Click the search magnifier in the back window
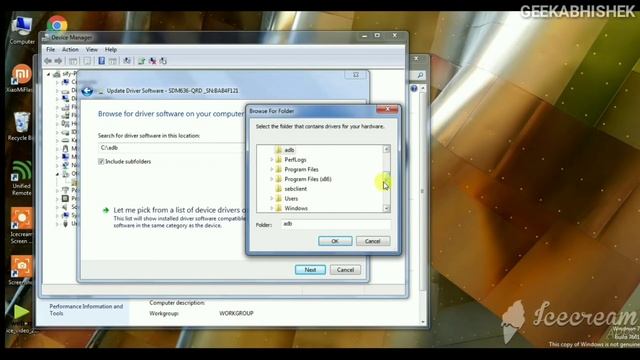Screen dimensions: 640x360 [420, 76]
